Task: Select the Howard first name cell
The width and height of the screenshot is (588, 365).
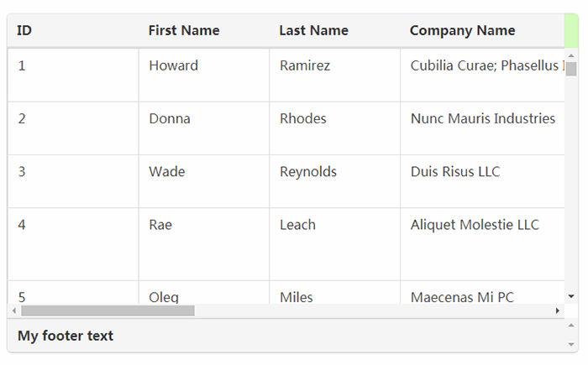Action: click(x=174, y=65)
